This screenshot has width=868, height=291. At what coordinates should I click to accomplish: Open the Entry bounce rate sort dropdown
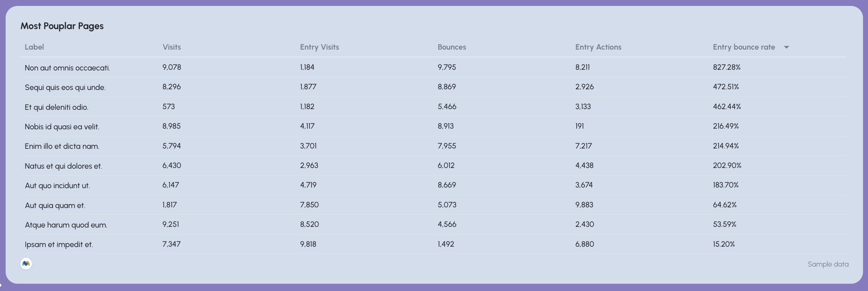point(787,47)
